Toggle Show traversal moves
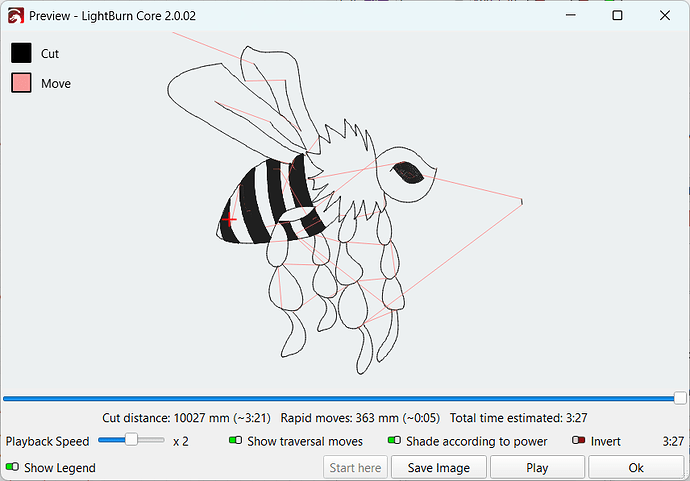Image resolution: width=690 pixels, height=481 pixels. 236,441
